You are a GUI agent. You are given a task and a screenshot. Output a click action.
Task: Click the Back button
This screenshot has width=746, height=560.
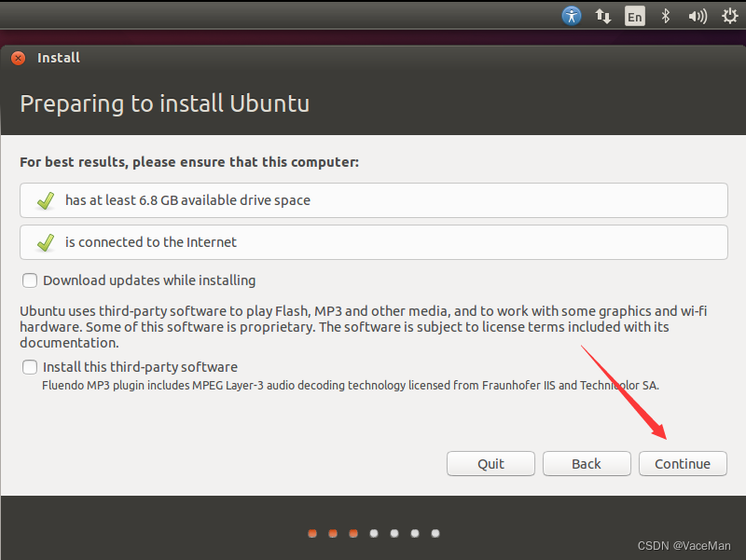(x=587, y=463)
